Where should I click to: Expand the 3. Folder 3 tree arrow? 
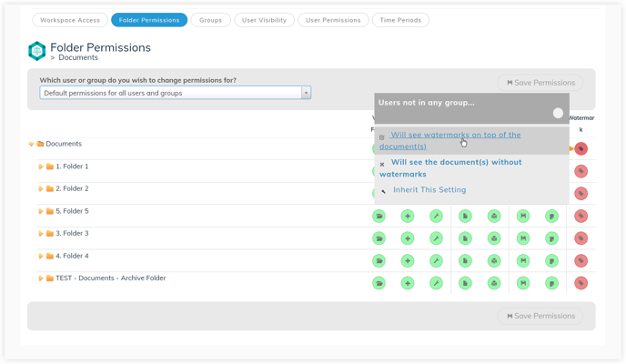40,234
